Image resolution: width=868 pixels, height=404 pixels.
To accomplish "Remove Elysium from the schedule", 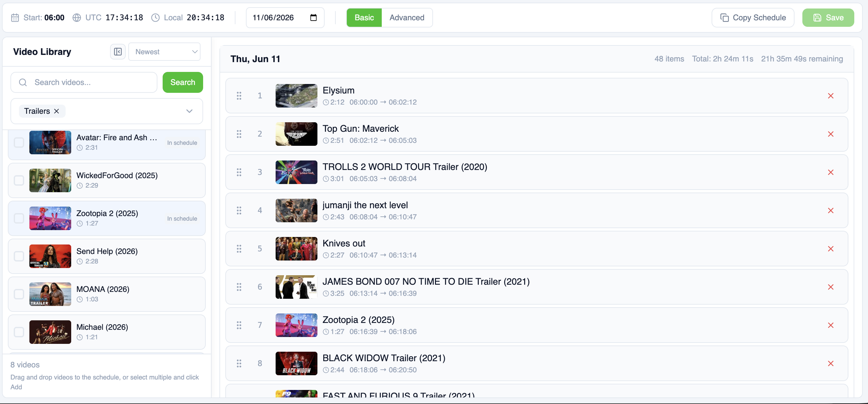I will [x=830, y=96].
